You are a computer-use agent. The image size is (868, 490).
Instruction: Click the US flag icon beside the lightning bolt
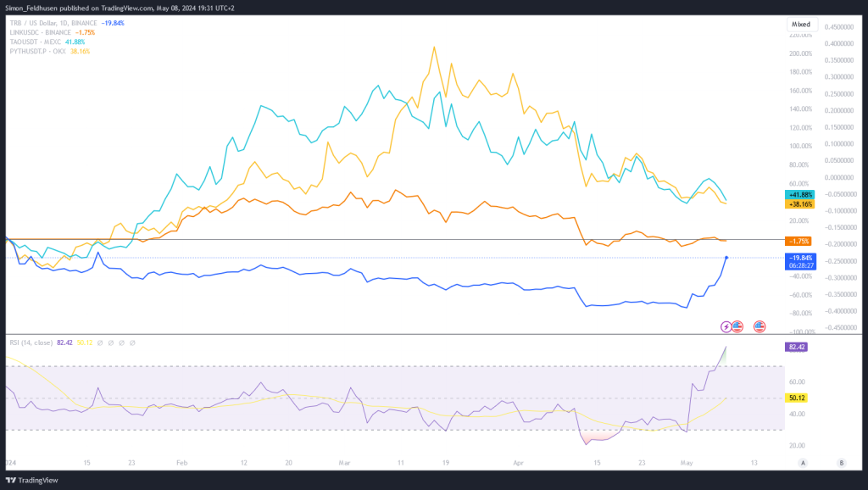[x=737, y=326]
